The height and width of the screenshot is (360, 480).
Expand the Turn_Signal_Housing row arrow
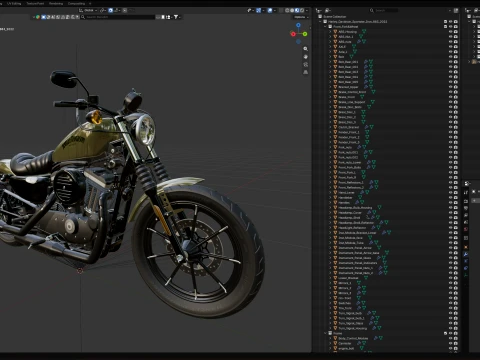[330, 328]
